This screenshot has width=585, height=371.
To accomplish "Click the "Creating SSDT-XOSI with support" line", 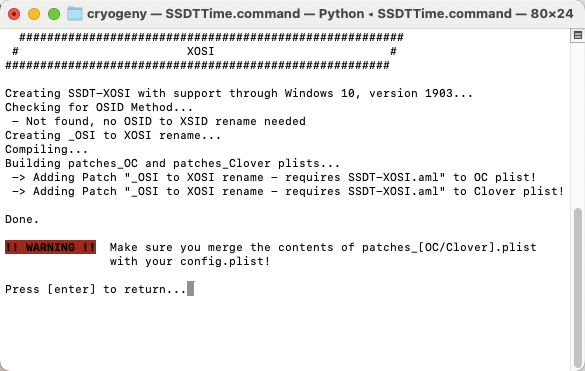I will click(239, 93).
